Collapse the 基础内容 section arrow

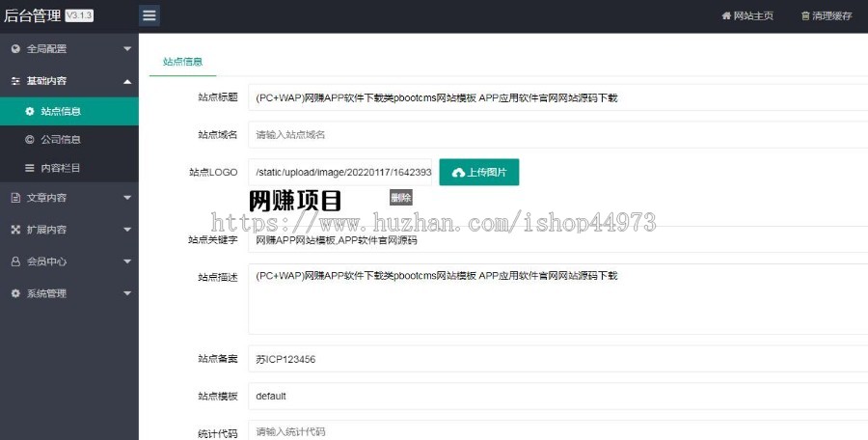pyautogui.click(x=127, y=81)
